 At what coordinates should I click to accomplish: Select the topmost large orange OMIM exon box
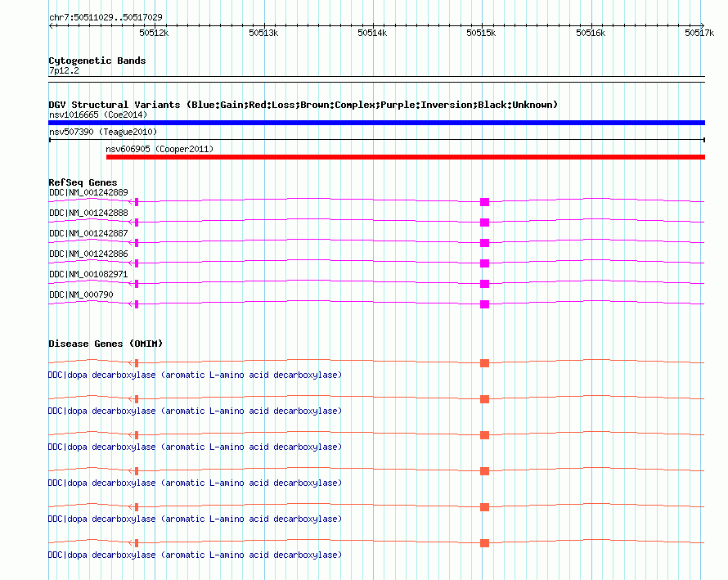pyautogui.click(x=485, y=363)
